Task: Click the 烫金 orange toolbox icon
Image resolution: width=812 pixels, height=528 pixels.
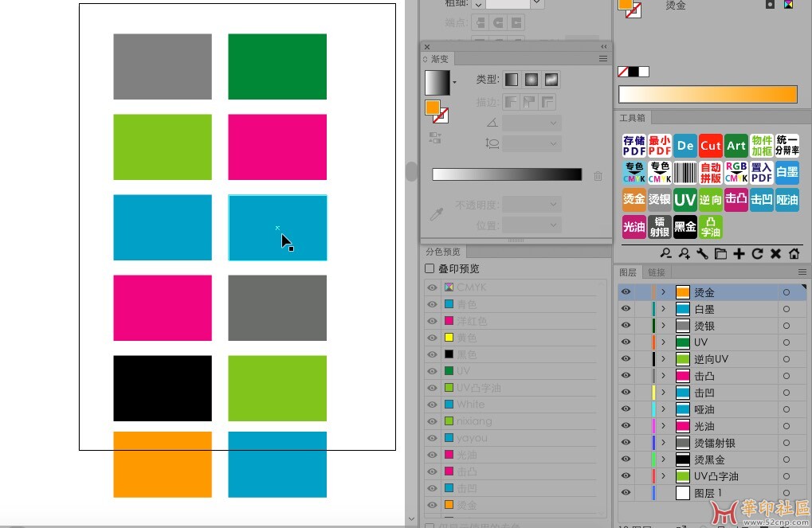Action: tap(634, 199)
